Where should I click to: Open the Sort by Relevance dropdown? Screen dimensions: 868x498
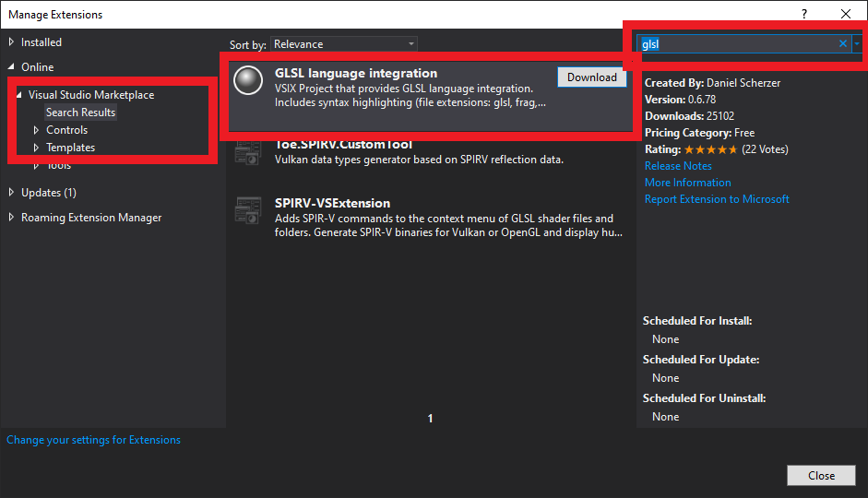tap(344, 44)
